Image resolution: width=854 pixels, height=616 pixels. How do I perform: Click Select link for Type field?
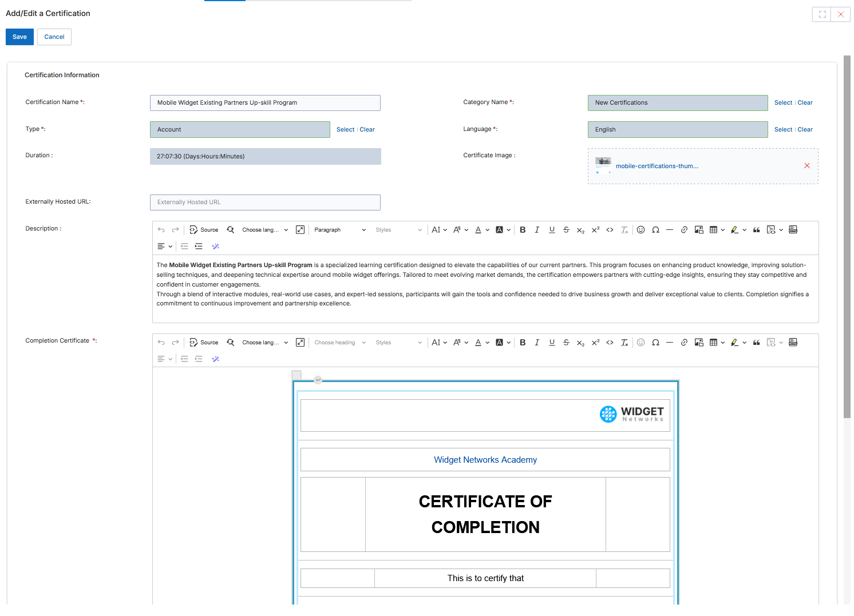[345, 130]
